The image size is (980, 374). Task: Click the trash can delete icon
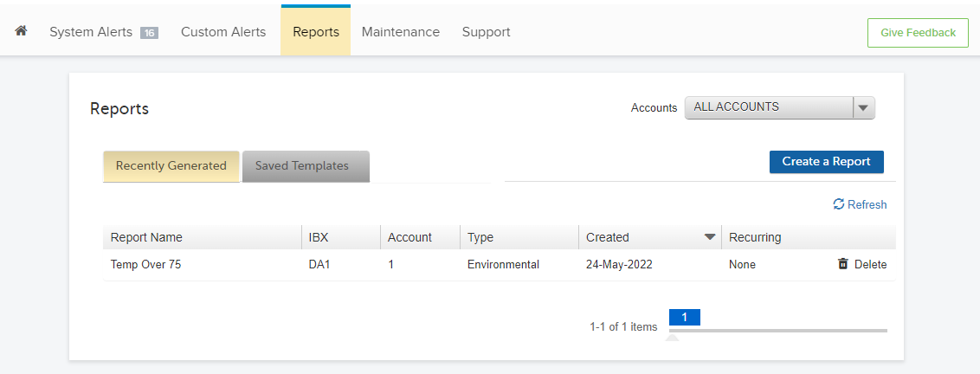(842, 264)
